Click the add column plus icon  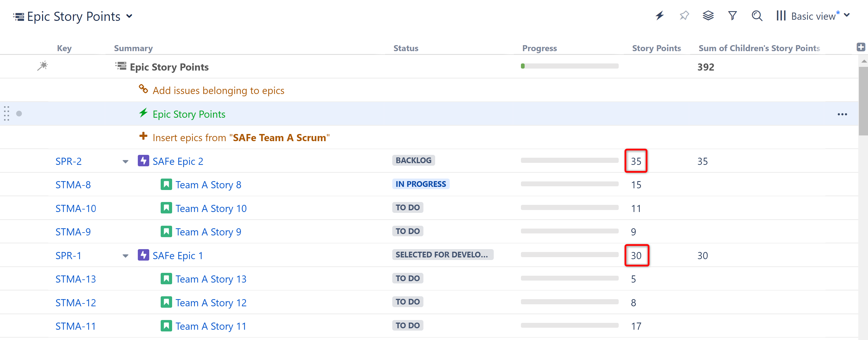861,47
